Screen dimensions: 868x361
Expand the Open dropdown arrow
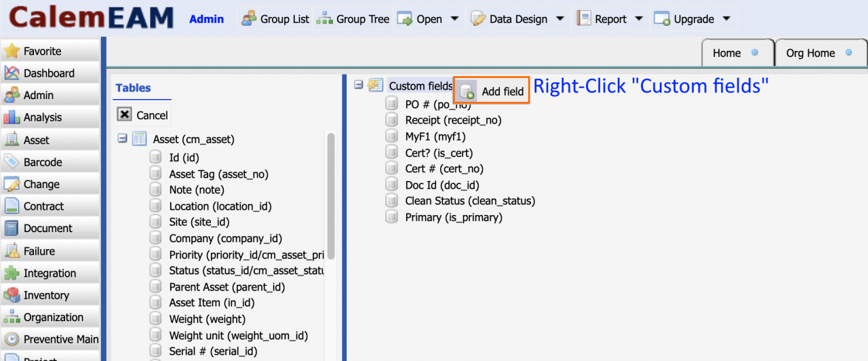point(454,19)
